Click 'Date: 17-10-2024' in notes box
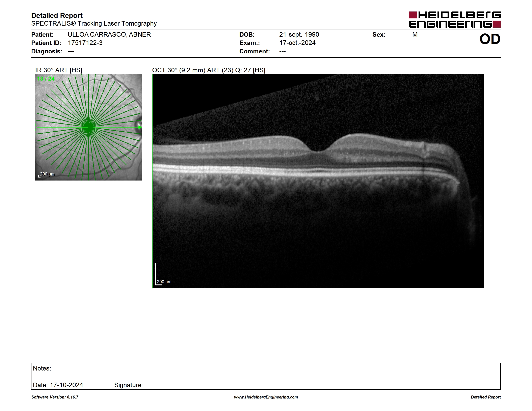Screen dimensions: 532x411 point(58,385)
